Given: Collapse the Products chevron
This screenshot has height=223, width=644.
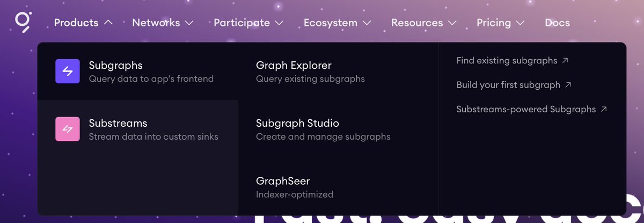Looking at the screenshot, I should tap(108, 23).
